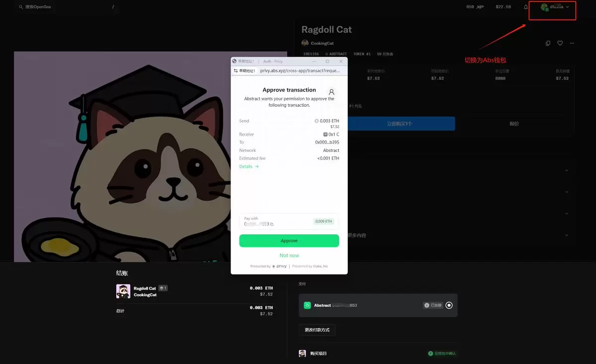
Task: Click the ERC1155 tag
Action: point(311,54)
